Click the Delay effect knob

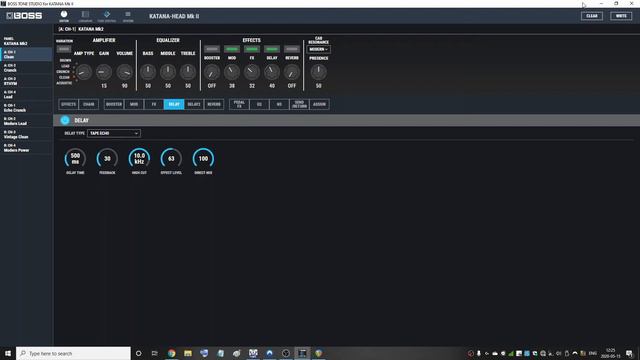272,72
